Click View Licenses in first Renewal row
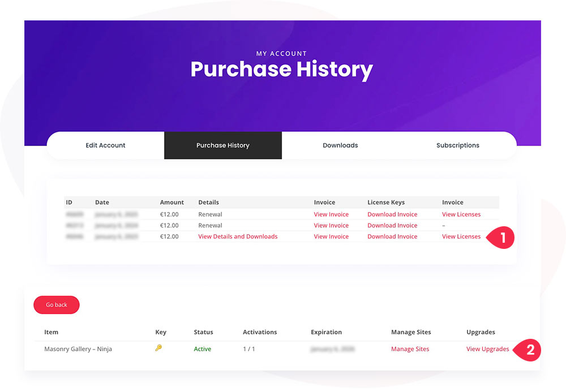The width and height of the screenshot is (566, 392). (x=461, y=214)
